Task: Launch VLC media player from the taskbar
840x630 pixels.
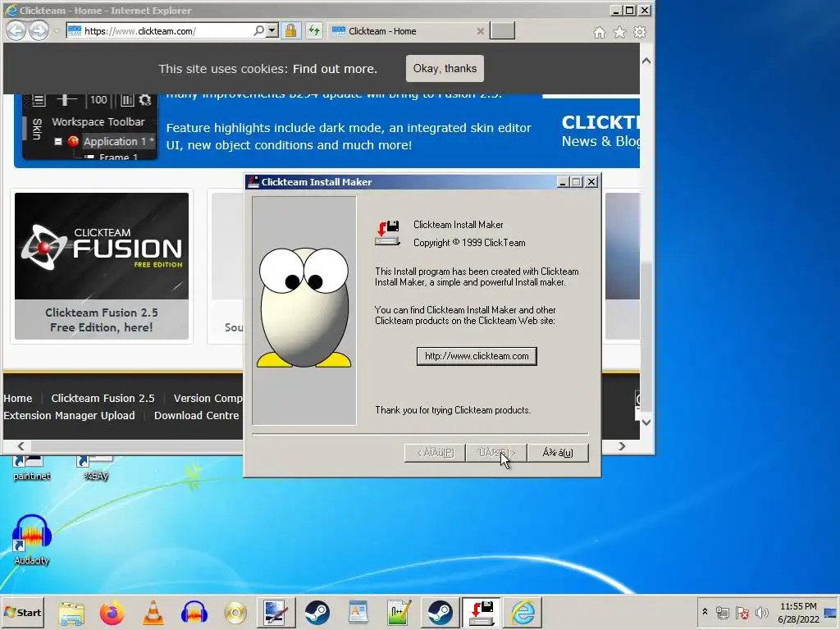Action: [x=153, y=613]
